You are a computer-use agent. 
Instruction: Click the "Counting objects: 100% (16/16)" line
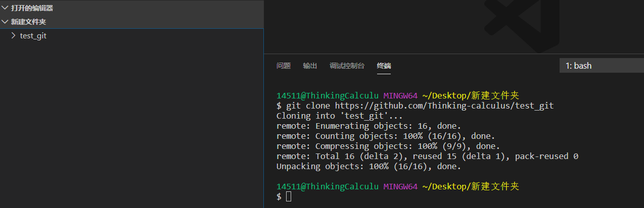pyautogui.click(x=386, y=136)
